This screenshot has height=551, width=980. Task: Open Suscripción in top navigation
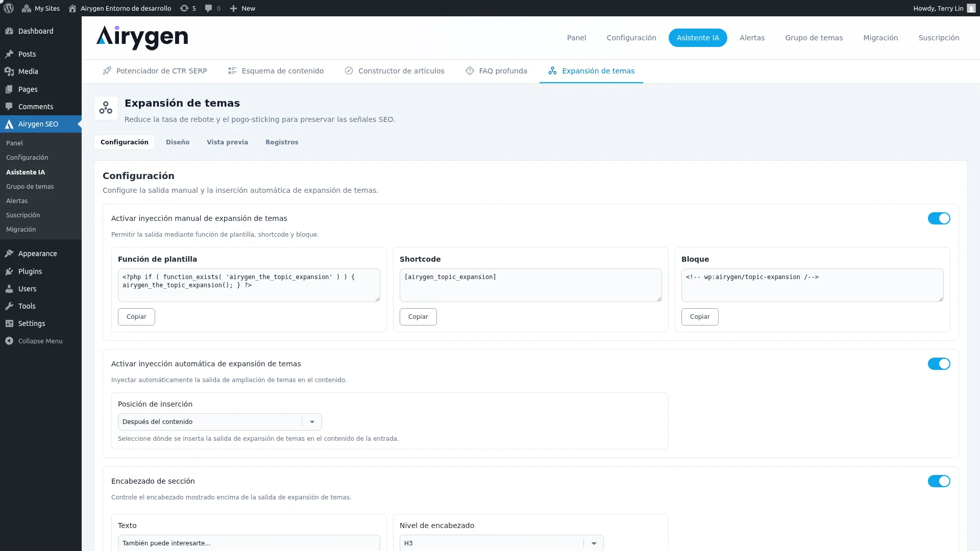pyautogui.click(x=938, y=38)
